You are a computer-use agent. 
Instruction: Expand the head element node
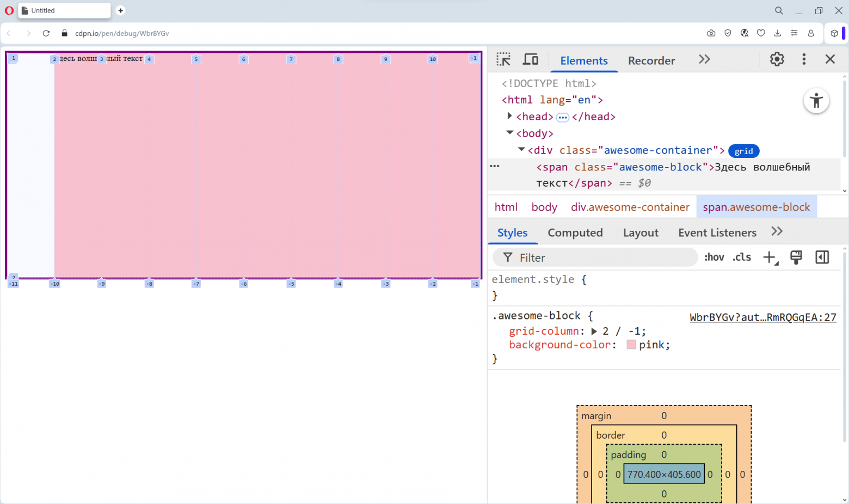[509, 115]
